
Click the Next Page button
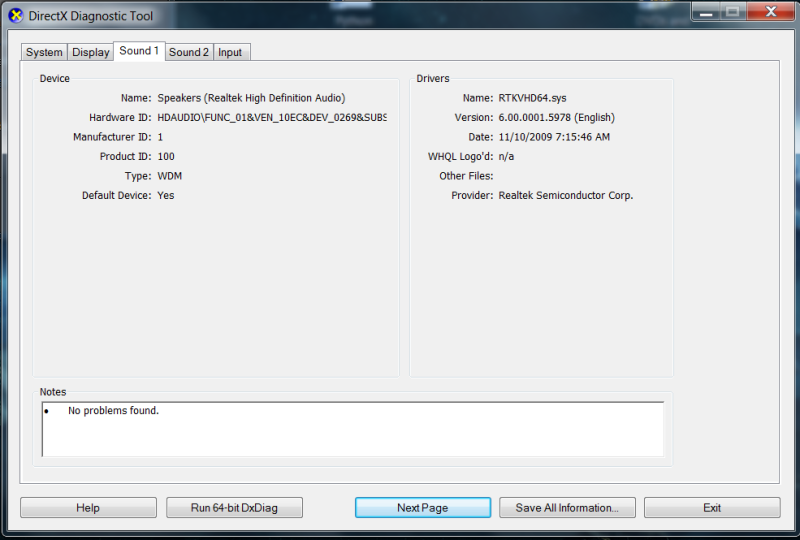423,507
